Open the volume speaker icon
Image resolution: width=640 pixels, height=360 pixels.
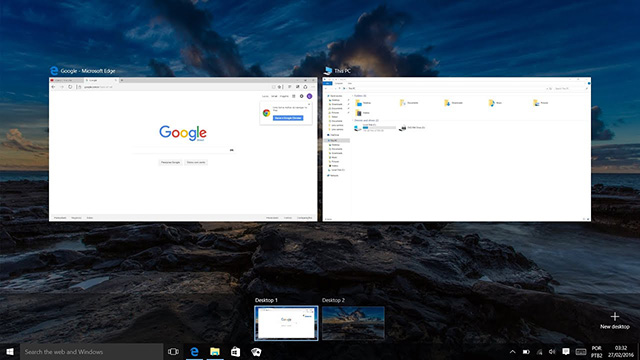pyautogui.click(x=552, y=351)
